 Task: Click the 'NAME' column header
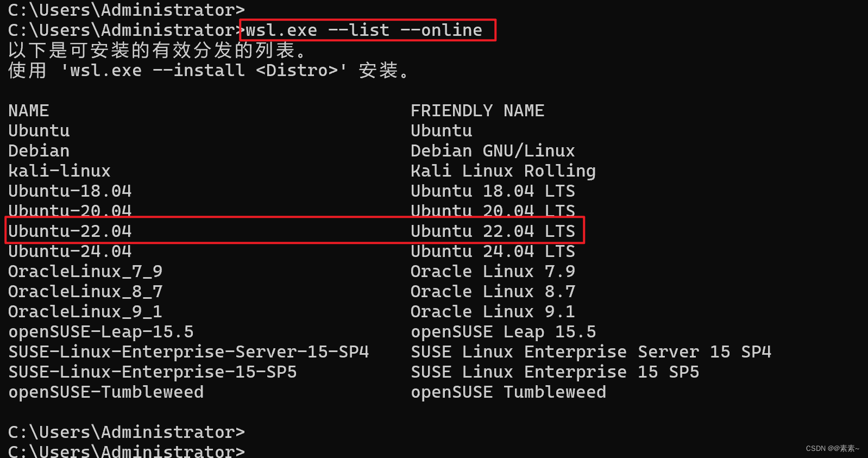pyautogui.click(x=29, y=110)
